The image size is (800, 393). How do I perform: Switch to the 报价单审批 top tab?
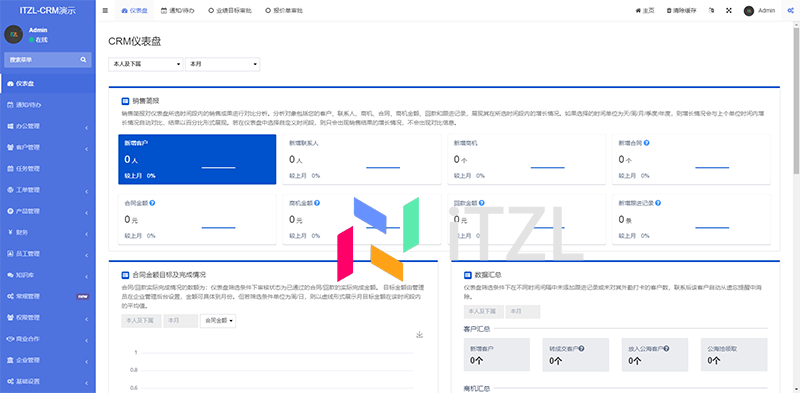tap(284, 11)
